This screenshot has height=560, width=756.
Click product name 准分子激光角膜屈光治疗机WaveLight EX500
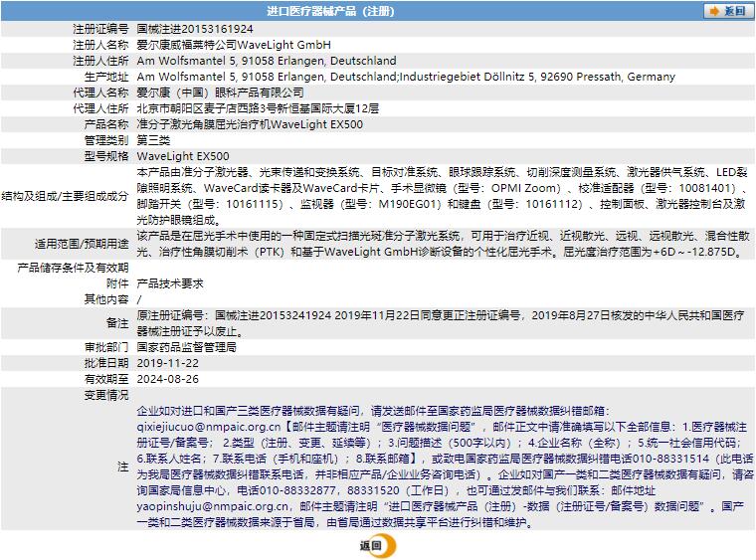[x=250, y=124]
